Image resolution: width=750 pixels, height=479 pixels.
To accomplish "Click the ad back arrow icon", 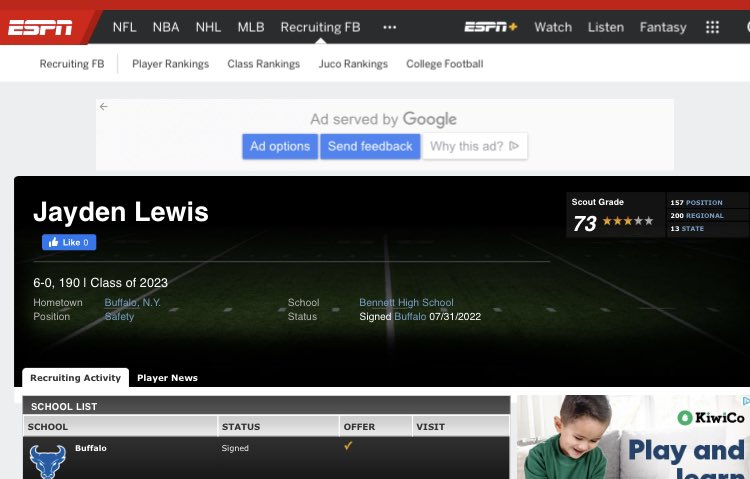I will point(104,107).
